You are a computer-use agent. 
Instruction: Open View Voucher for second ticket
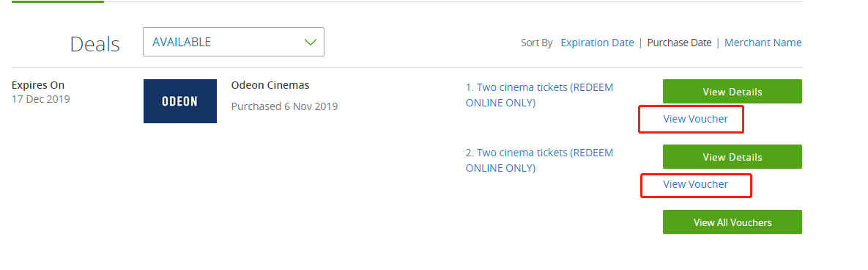pyautogui.click(x=695, y=184)
